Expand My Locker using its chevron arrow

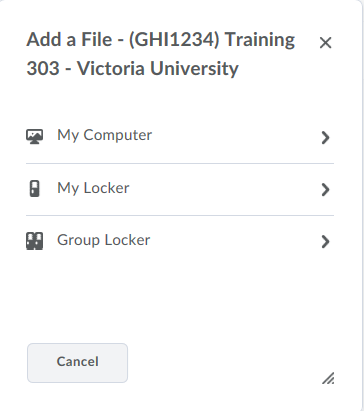325,189
